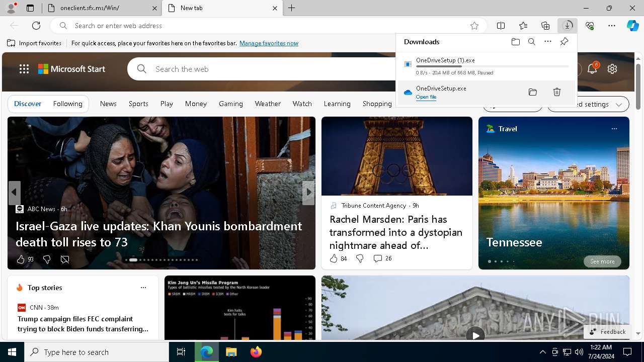
Task: Select the Following tab
Action: [67, 104]
